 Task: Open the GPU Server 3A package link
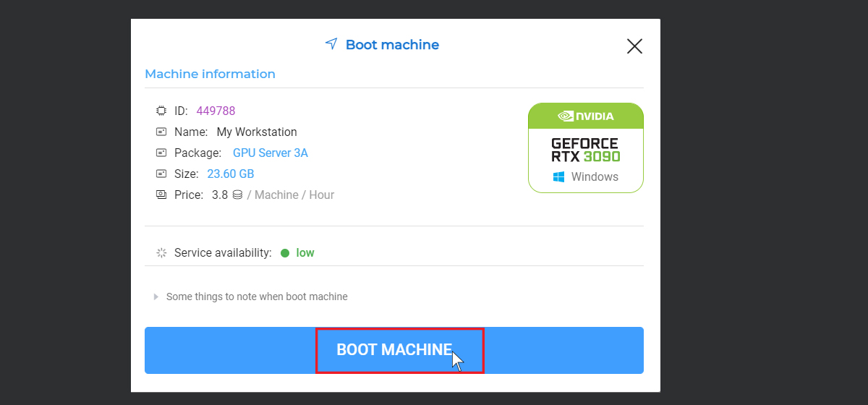(271, 153)
